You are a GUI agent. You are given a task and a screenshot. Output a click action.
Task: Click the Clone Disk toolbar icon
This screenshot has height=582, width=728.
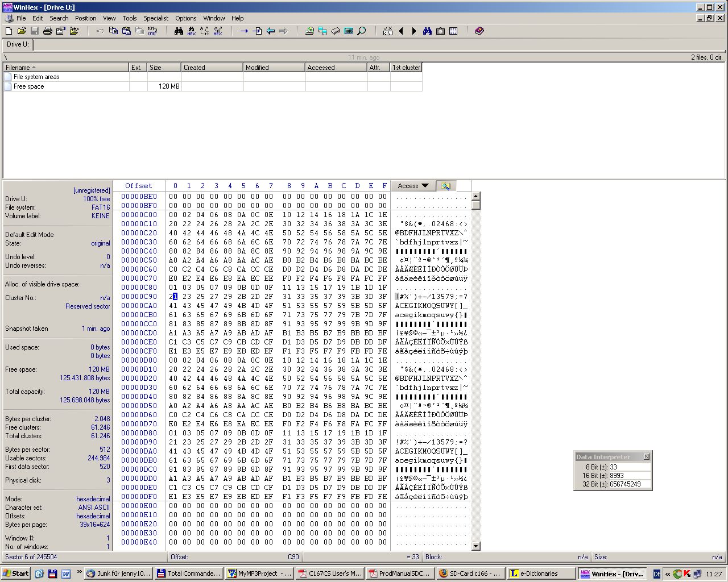pos(322,31)
